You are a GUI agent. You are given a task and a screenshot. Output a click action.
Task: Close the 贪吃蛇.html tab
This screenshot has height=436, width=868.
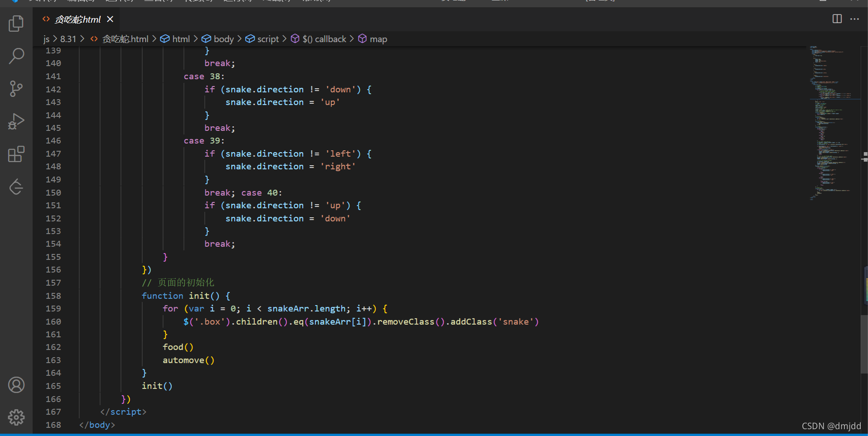click(110, 19)
